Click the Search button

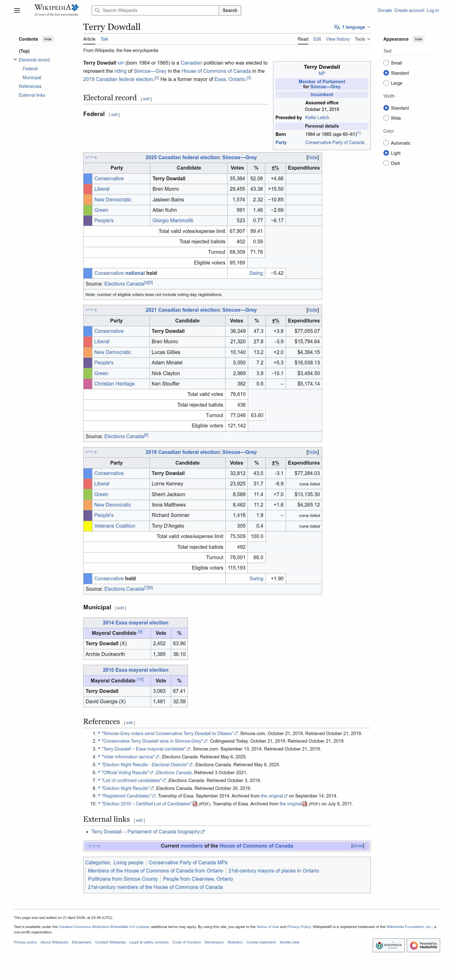click(x=230, y=10)
